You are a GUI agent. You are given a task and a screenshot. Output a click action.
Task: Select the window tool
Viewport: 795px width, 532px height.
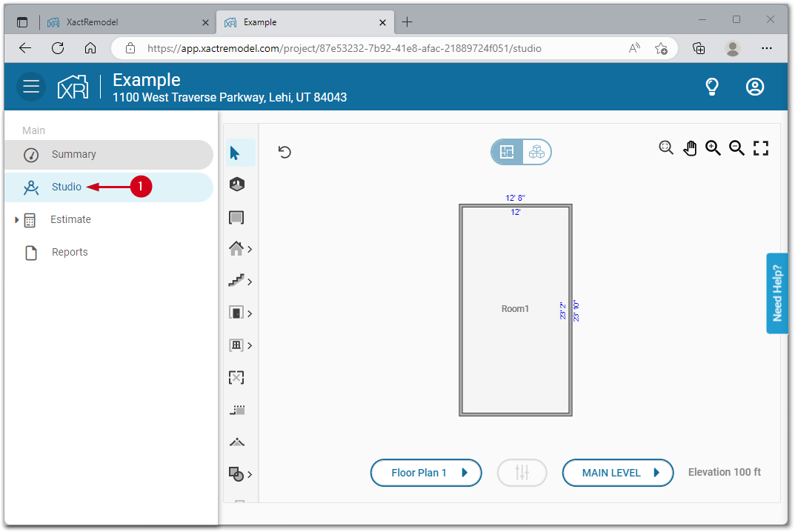point(236,345)
